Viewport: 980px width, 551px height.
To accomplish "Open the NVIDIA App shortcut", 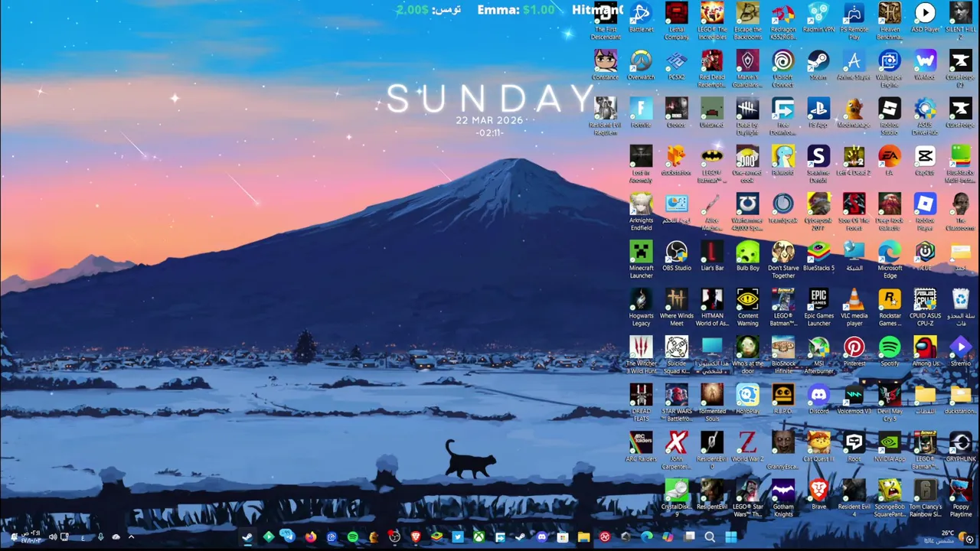I will pyautogui.click(x=889, y=447).
